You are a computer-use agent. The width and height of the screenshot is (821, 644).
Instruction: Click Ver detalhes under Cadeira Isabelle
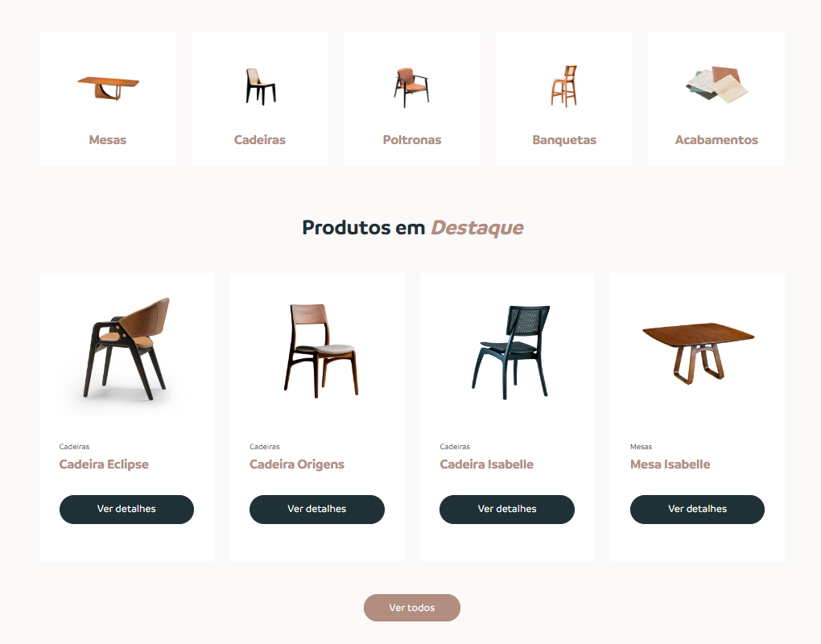pos(507,509)
